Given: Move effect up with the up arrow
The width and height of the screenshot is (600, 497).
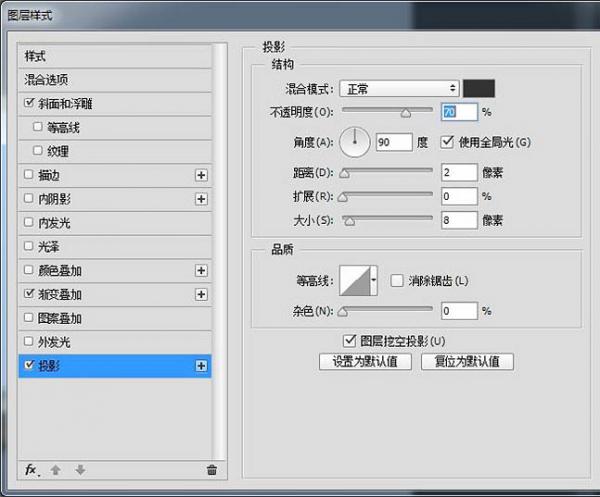Looking at the screenshot, I should coord(56,470).
